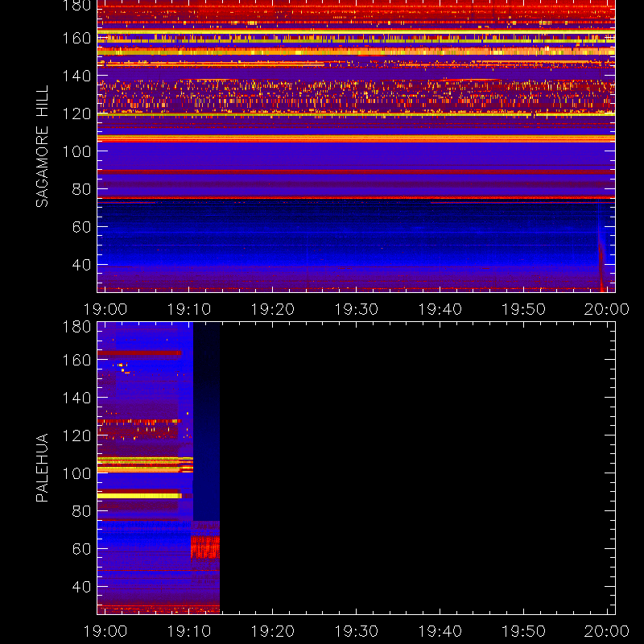This screenshot has height=644, width=644.
Task: Click 19:10 time label under Sagamore Hill plot
Action: 189,309
